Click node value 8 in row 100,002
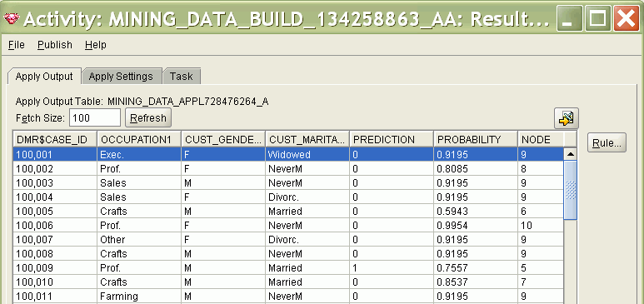Screen dimensions: 644x304 coord(541,168)
